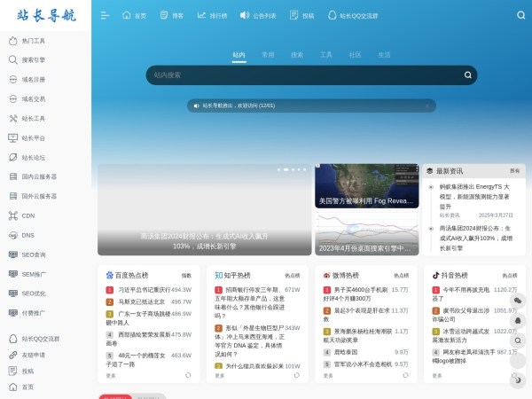Click 更多 under 知乎热榜
This screenshot has height=399, width=532.
point(220,376)
